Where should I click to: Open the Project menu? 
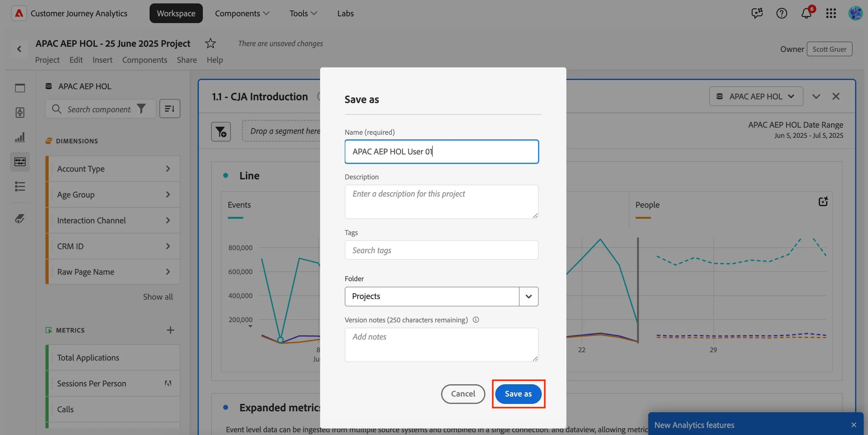(x=47, y=60)
